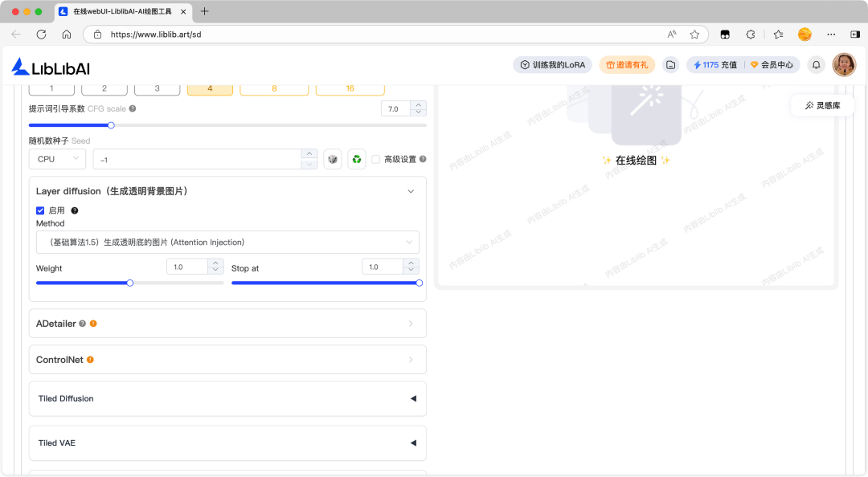Screen dimensions: 868x477
Task: Go to the browser home icon
Action: pyautogui.click(x=67, y=35)
